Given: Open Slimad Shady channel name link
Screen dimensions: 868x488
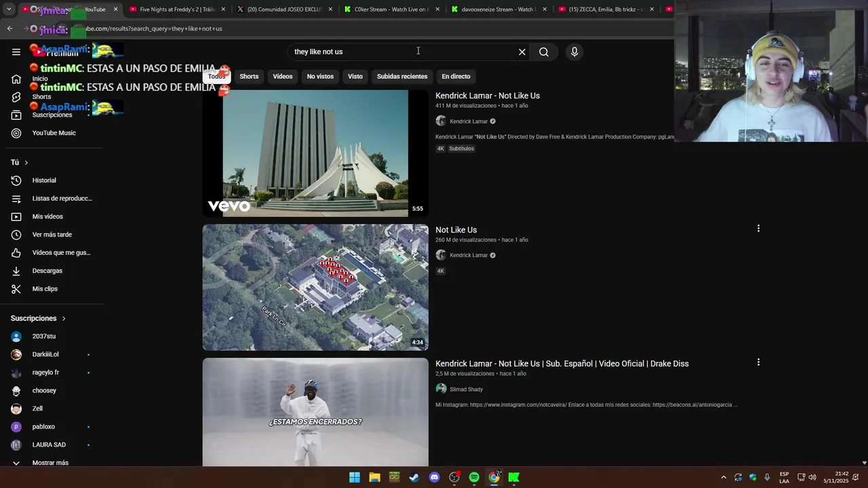Looking at the screenshot, I should (467, 390).
